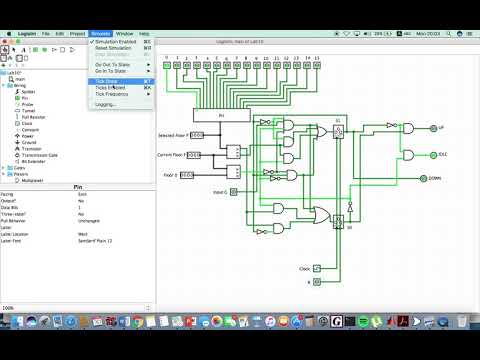Screen dimensions: 480x360
Task: Open Spotlight search in the menu bar
Action: (x=449, y=34)
